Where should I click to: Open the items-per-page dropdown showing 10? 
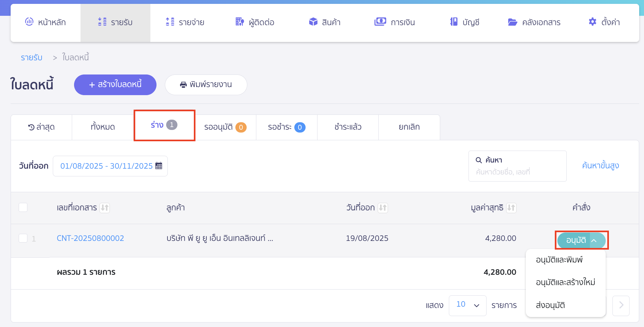(467, 305)
